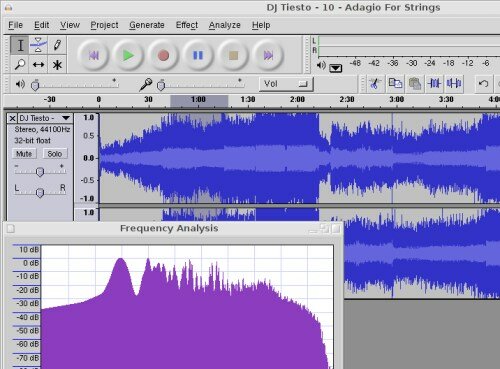Click the highlighted 1:00 selection on the ruler
This screenshot has width=500, height=369.
pos(199,101)
